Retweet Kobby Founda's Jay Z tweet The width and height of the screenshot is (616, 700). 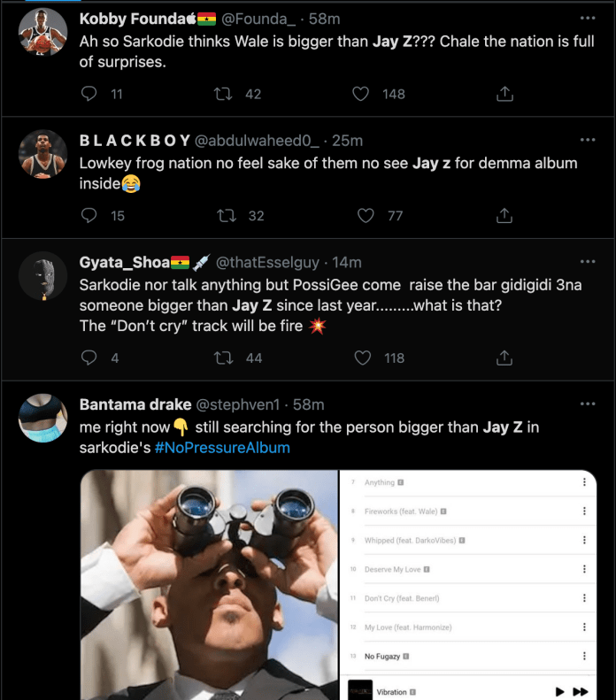point(223,94)
